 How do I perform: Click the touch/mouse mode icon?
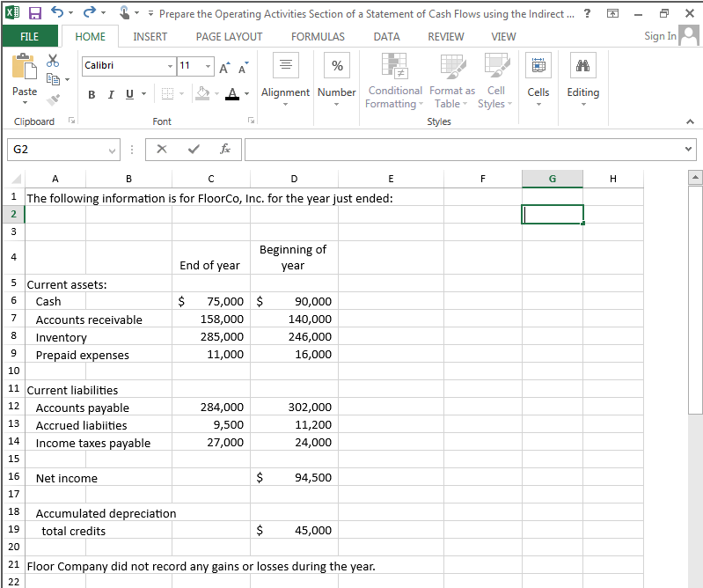pos(125,13)
